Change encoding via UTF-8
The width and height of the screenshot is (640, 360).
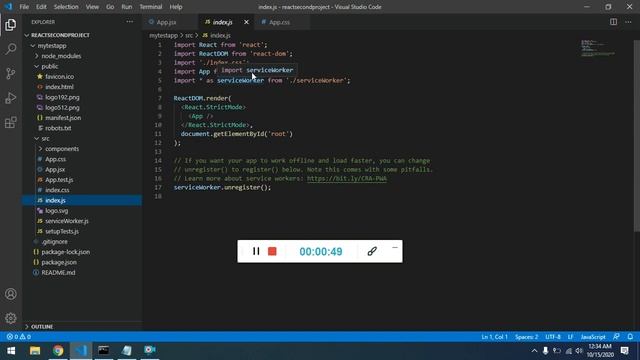click(x=553, y=337)
